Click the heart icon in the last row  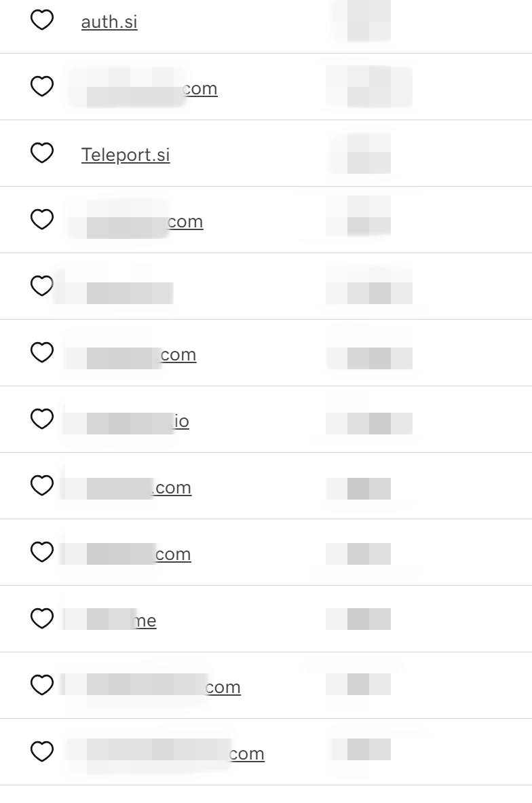click(x=42, y=751)
